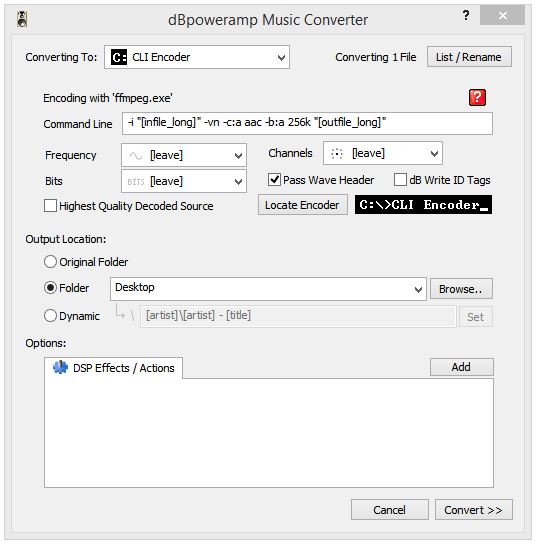Select the Dynamic output option
Image resolution: width=538 pixels, height=546 pixels.
pyautogui.click(x=50, y=316)
